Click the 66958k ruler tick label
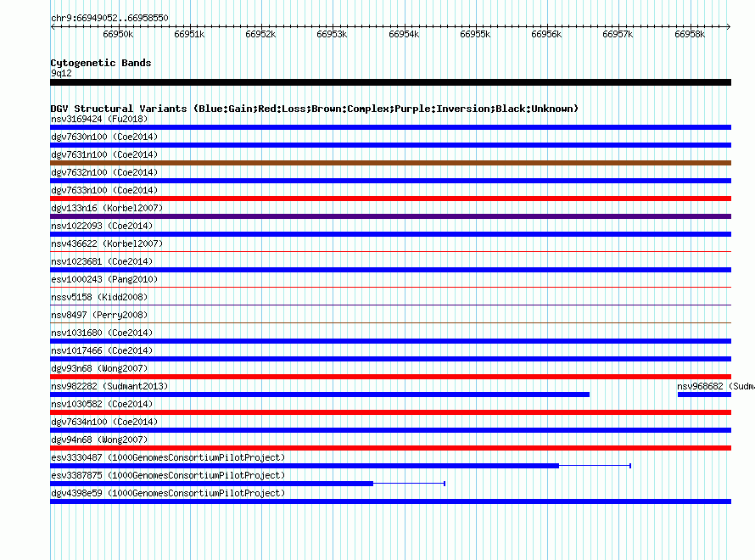 point(690,34)
